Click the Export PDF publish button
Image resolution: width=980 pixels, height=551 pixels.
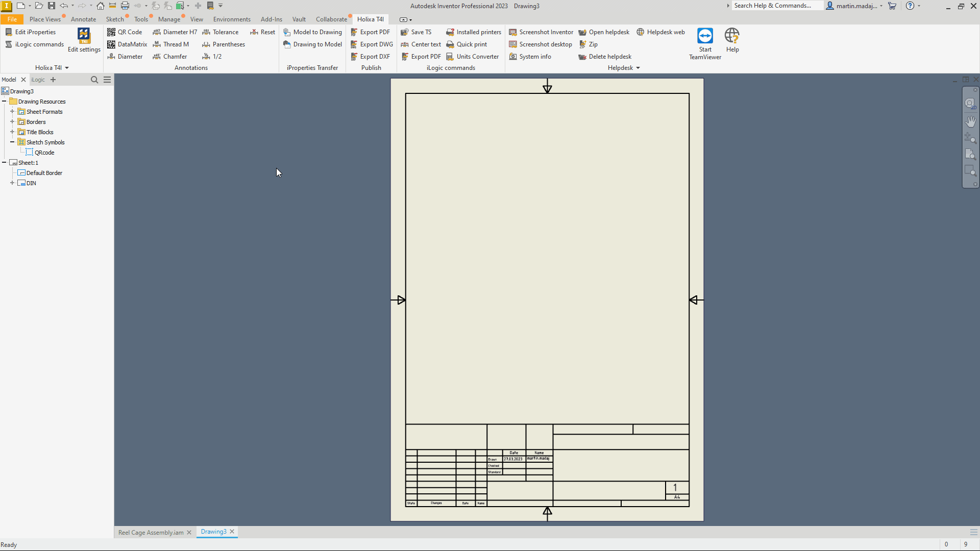[x=370, y=32]
